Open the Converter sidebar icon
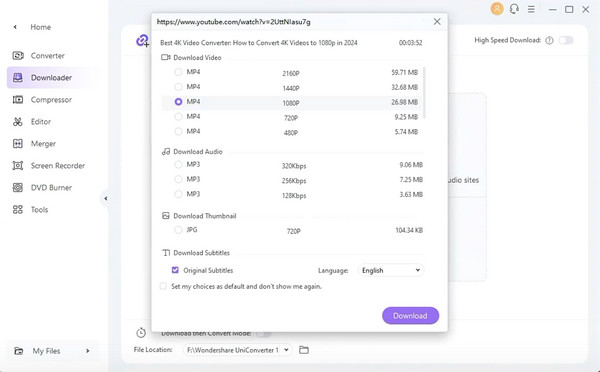 pyautogui.click(x=18, y=55)
